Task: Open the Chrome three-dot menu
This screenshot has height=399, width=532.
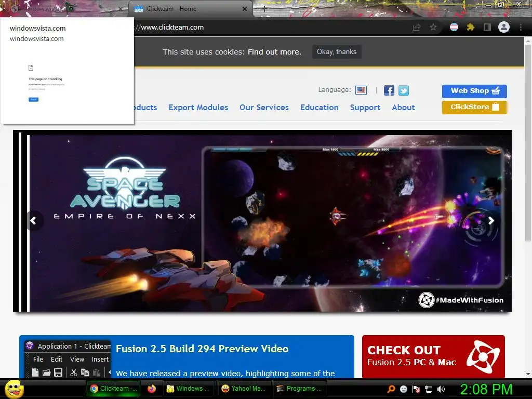Action: tap(521, 27)
